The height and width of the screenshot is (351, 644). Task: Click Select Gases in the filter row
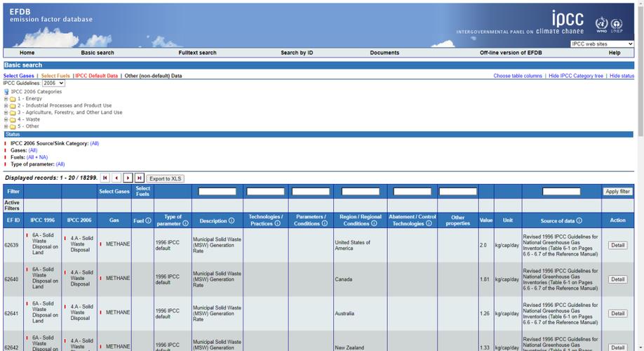click(114, 191)
